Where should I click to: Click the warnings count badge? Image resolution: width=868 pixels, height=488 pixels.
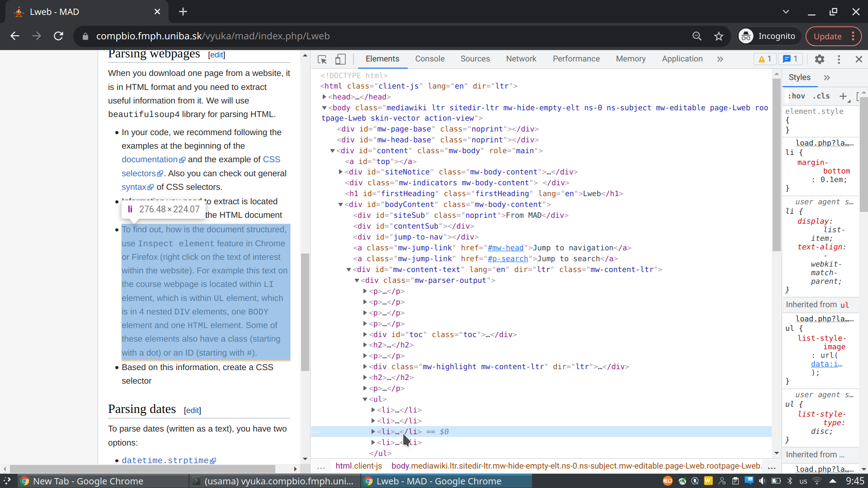[x=765, y=59]
